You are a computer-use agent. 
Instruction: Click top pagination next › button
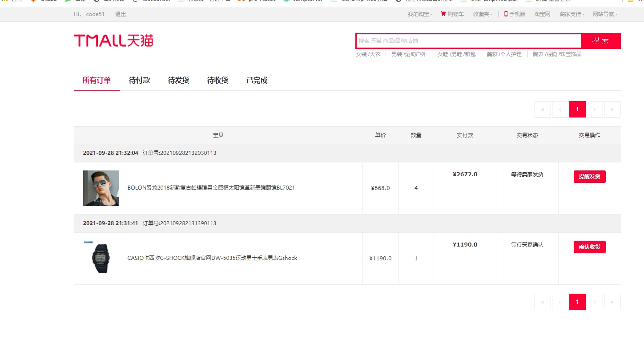point(595,109)
